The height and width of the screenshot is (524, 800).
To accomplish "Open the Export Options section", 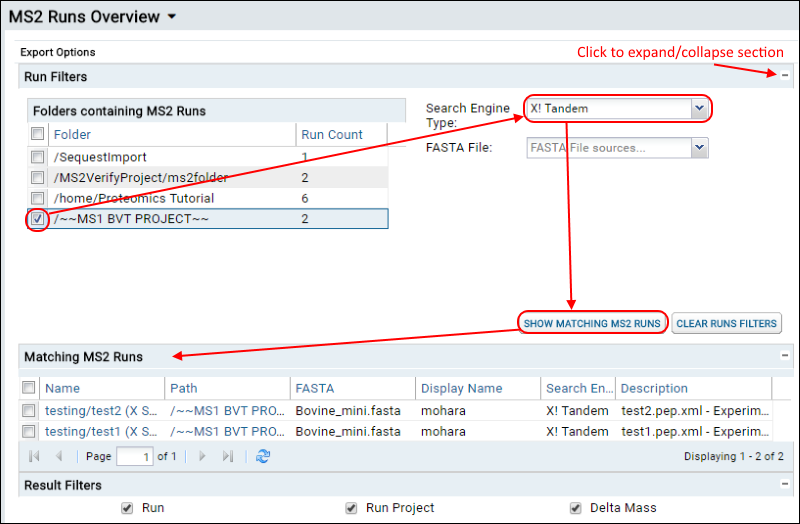I will 58,52.
